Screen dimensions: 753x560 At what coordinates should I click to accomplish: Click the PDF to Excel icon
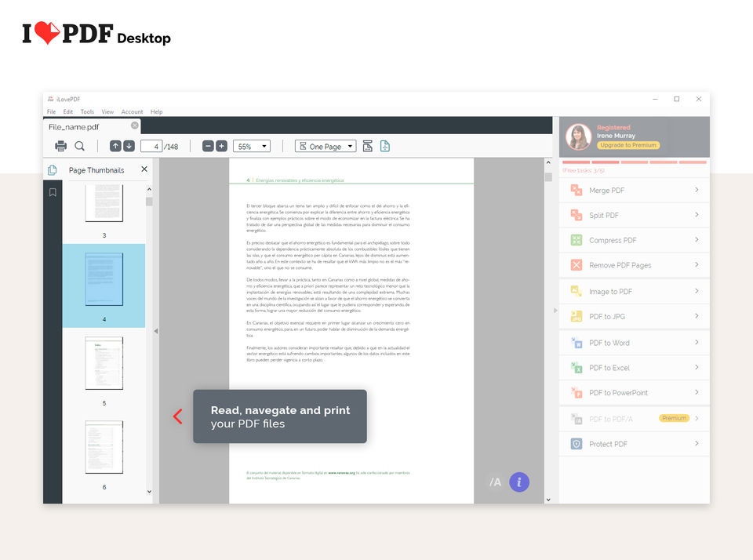point(577,367)
